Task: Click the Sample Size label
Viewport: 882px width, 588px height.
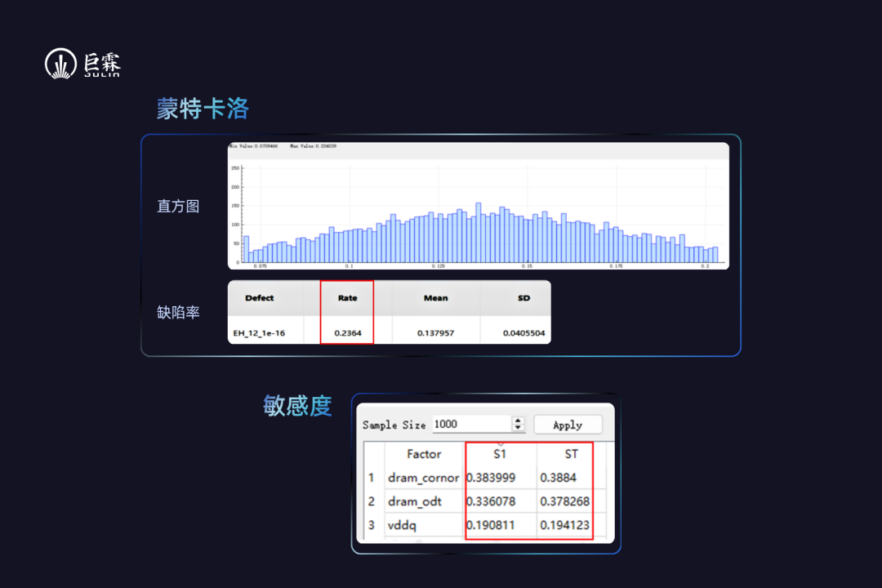Action: pyautogui.click(x=394, y=425)
